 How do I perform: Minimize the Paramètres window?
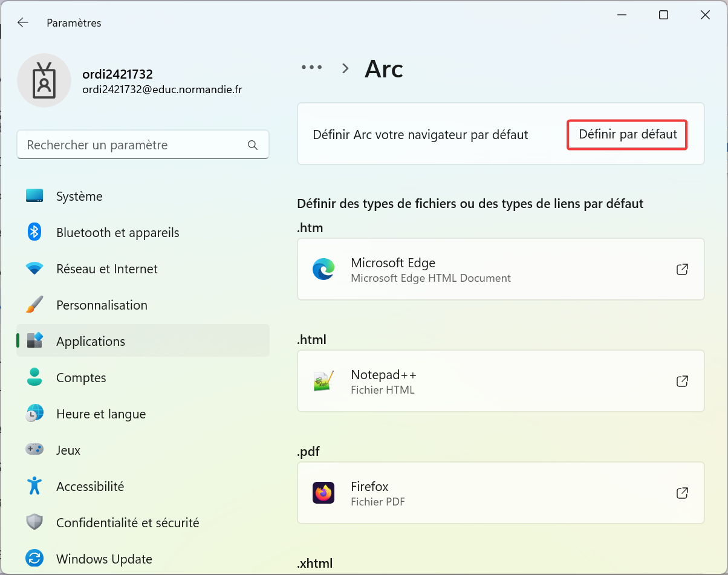pyautogui.click(x=622, y=15)
